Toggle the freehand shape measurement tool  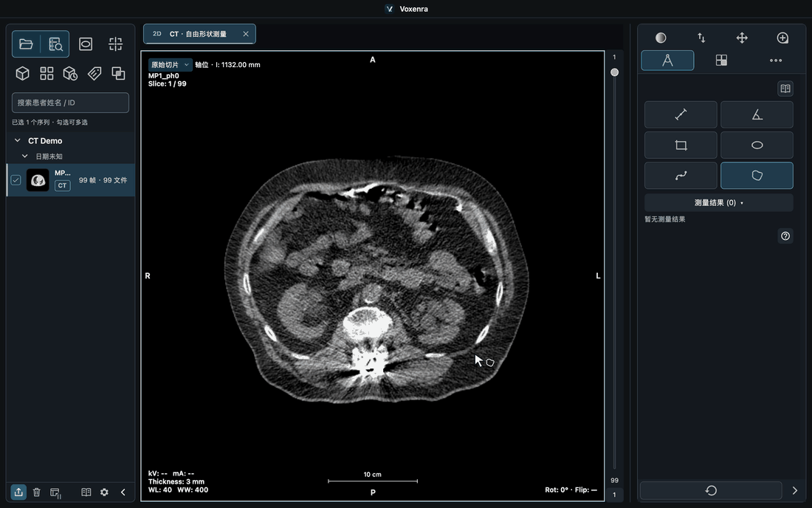[757, 176]
